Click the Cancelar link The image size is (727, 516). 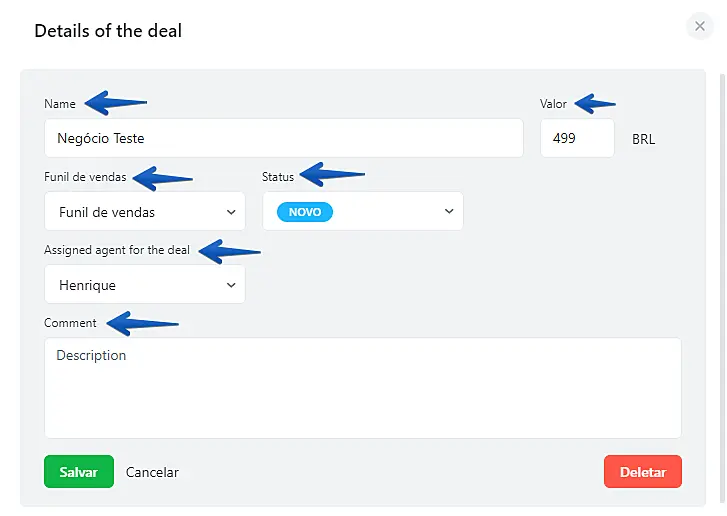click(x=152, y=472)
